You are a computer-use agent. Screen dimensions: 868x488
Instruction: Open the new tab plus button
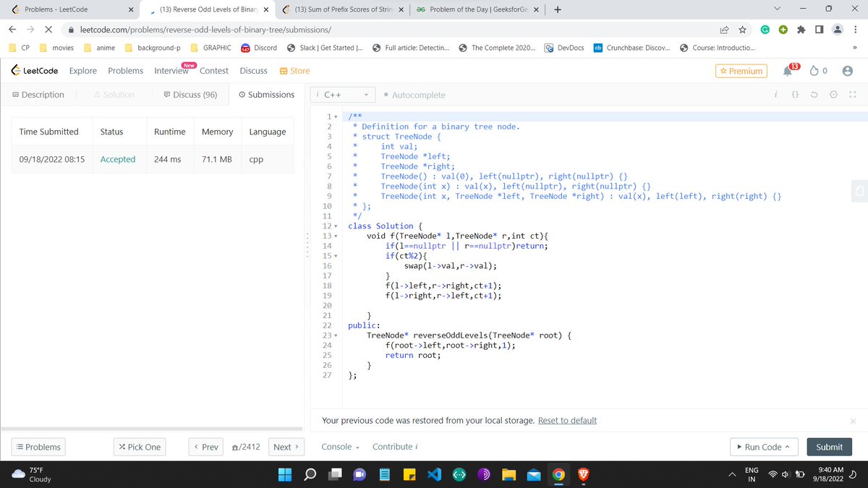pyautogui.click(x=558, y=9)
